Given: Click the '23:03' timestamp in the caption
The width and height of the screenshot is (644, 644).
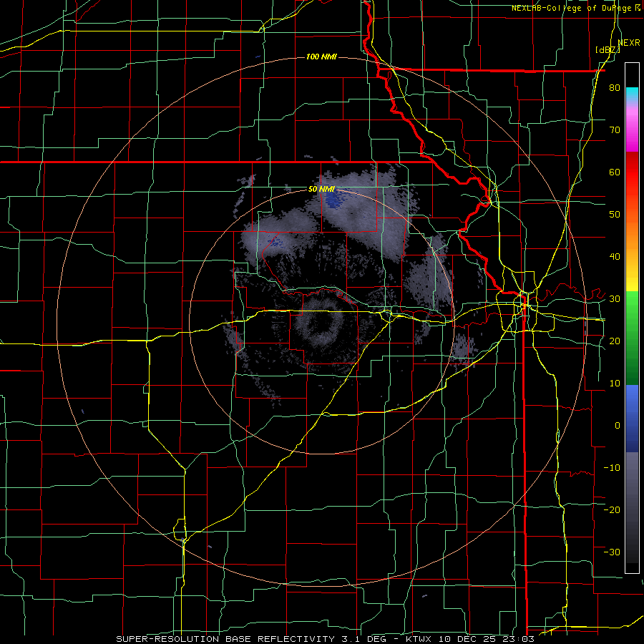Looking at the screenshot, I should [x=519, y=639].
